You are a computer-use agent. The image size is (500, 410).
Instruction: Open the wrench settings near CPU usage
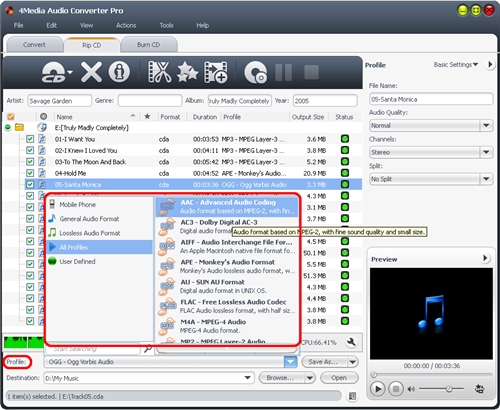click(351, 342)
